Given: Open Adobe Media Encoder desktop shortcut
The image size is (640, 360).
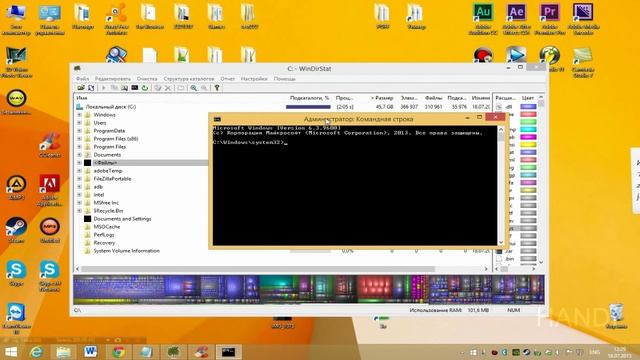Looking at the screenshot, I should point(583,18).
